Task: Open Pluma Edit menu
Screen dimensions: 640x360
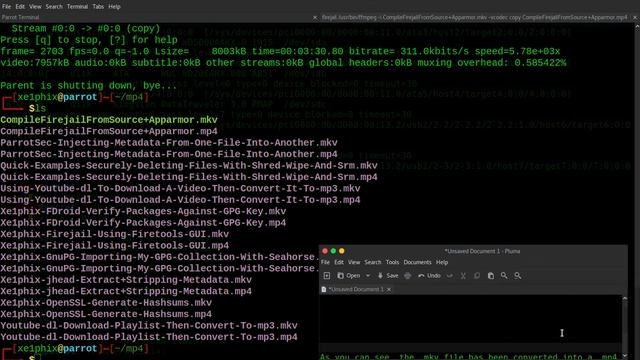Action: 339,262
